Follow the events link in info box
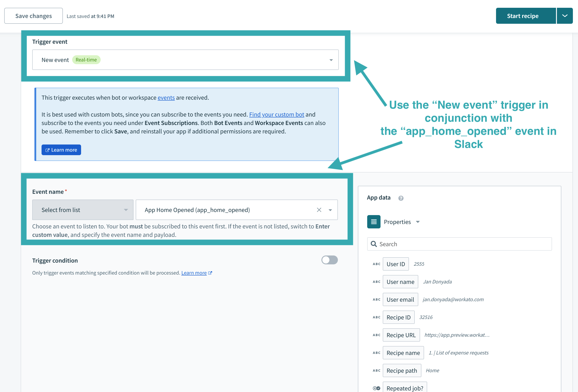Viewport: 578px width, 392px height. click(166, 98)
